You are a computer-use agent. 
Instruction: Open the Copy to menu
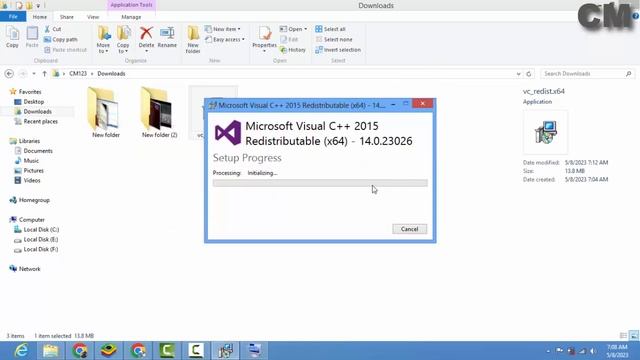tap(123, 40)
